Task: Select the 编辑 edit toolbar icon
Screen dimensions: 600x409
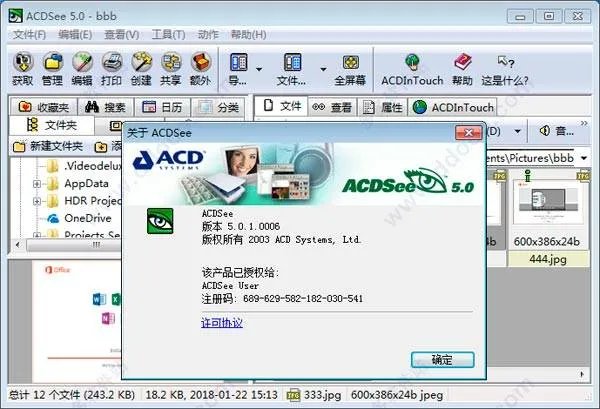Action: 82,62
